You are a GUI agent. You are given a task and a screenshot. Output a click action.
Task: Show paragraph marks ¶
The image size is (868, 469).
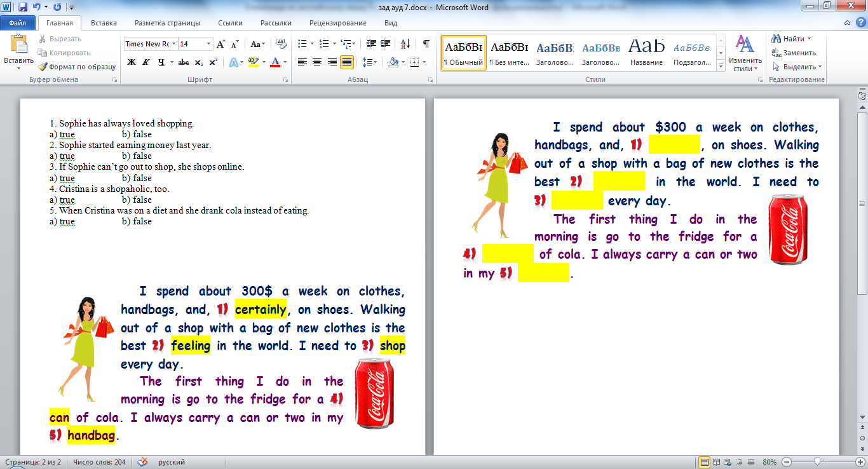426,44
